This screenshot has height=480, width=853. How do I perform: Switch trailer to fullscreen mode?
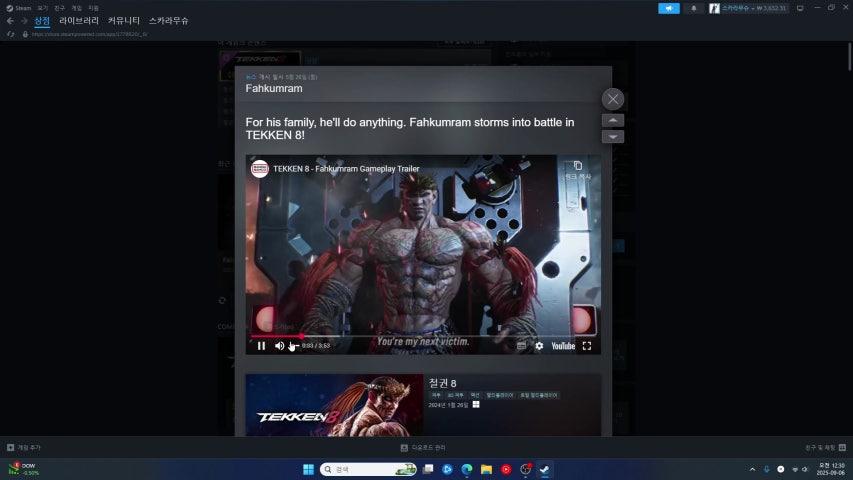[587, 346]
